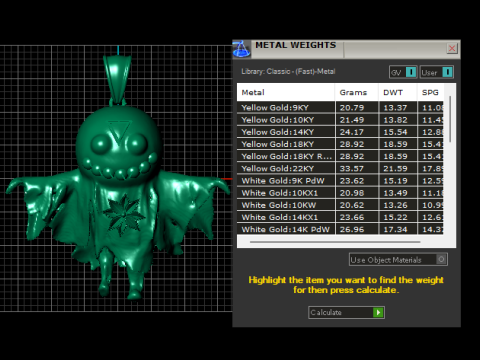The height and width of the screenshot is (360, 480).
Task: Click the 15.19 DWT value
Action: coord(395,181)
